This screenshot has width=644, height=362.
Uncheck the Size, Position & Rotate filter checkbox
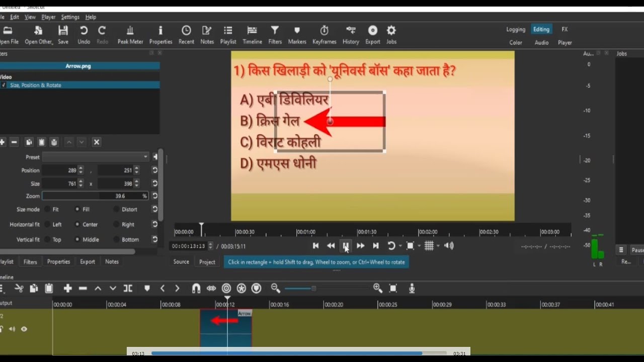pos(4,85)
